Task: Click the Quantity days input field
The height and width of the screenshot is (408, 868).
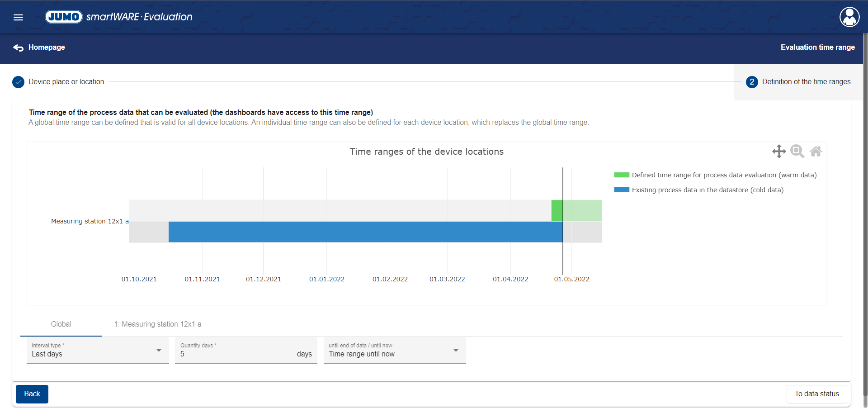Action: point(235,354)
